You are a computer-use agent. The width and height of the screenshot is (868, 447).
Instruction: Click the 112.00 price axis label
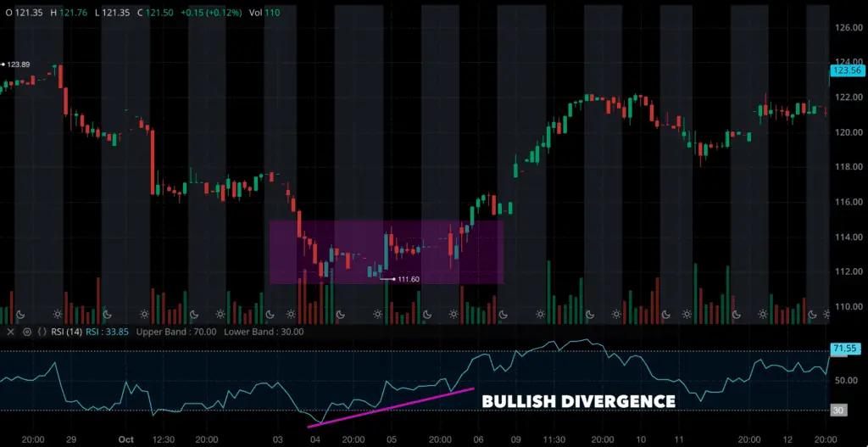pos(849,271)
